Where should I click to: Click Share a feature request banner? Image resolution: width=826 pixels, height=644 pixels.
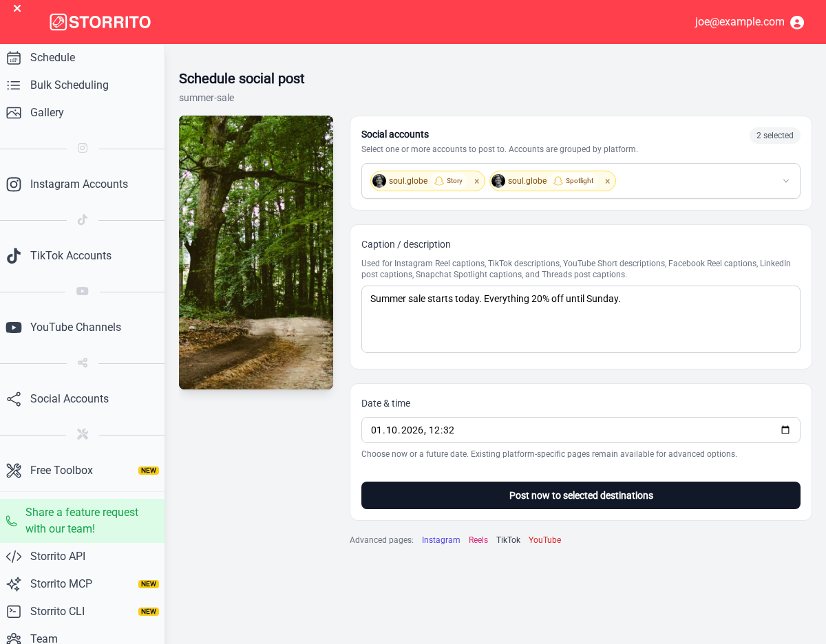coord(82,521)
